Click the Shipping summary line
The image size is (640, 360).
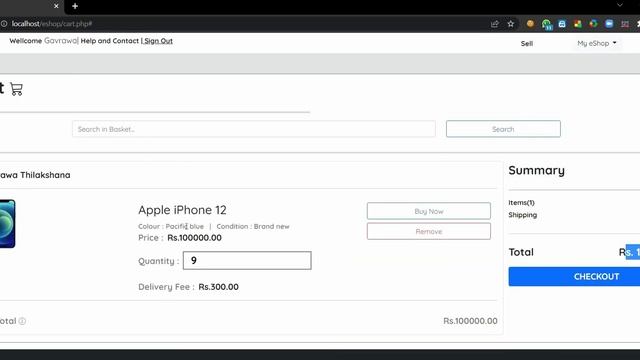522,215
